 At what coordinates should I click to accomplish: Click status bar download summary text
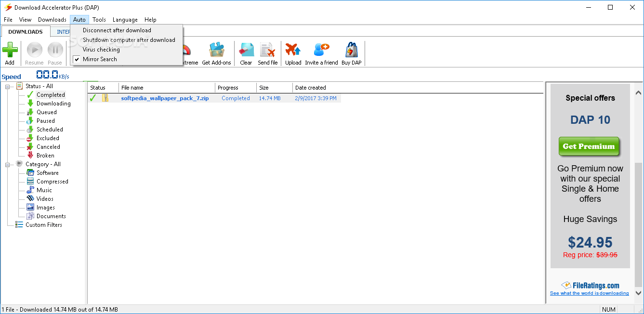[x=60, y=310]
